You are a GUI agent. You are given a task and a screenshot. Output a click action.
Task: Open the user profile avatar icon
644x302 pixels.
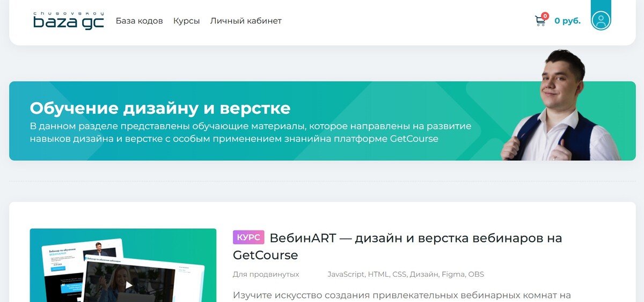pos(601,20)
